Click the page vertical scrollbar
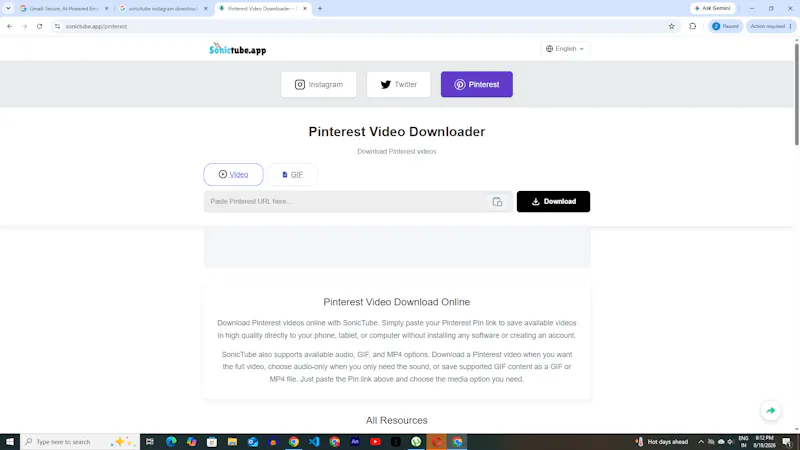Viewport: 800px width, 450px height. click(796, 94)
